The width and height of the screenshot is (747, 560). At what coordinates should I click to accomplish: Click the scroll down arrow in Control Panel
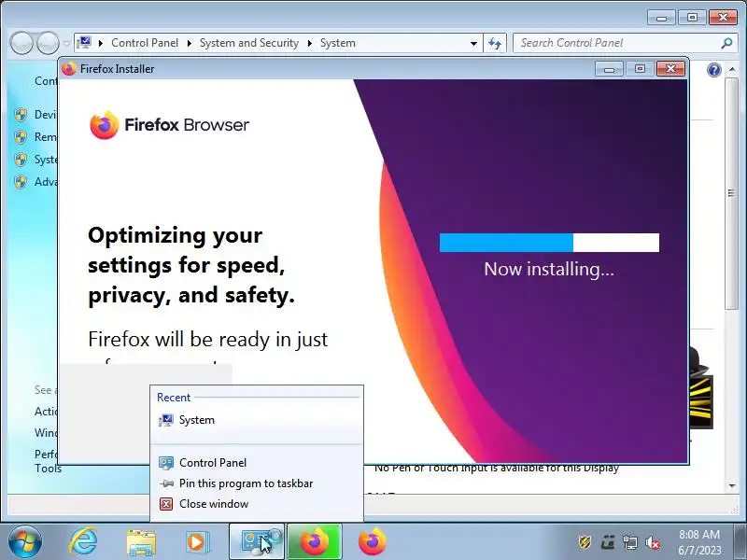(x=732, y=485)
